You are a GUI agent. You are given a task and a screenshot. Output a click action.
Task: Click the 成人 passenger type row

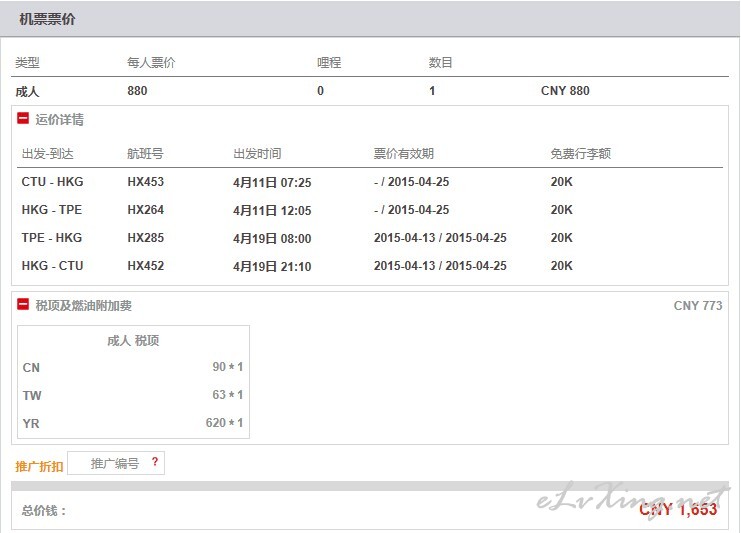point(27,91)
